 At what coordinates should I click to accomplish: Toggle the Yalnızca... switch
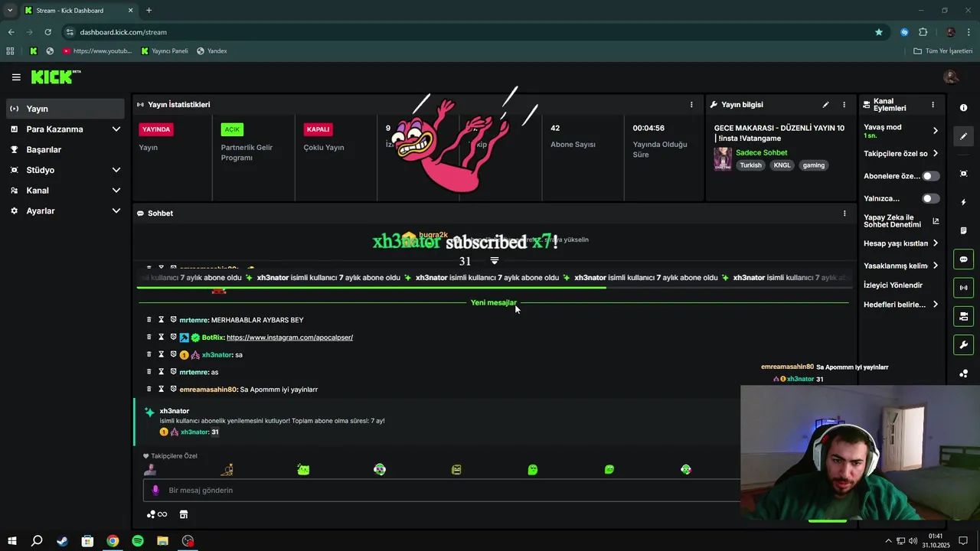[930, 198]
